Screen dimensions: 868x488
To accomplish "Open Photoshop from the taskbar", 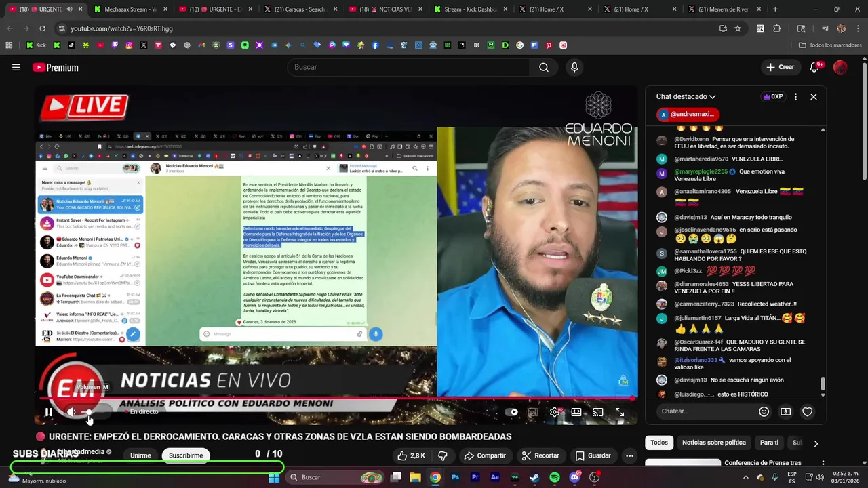I will click(x=455, y=477).
